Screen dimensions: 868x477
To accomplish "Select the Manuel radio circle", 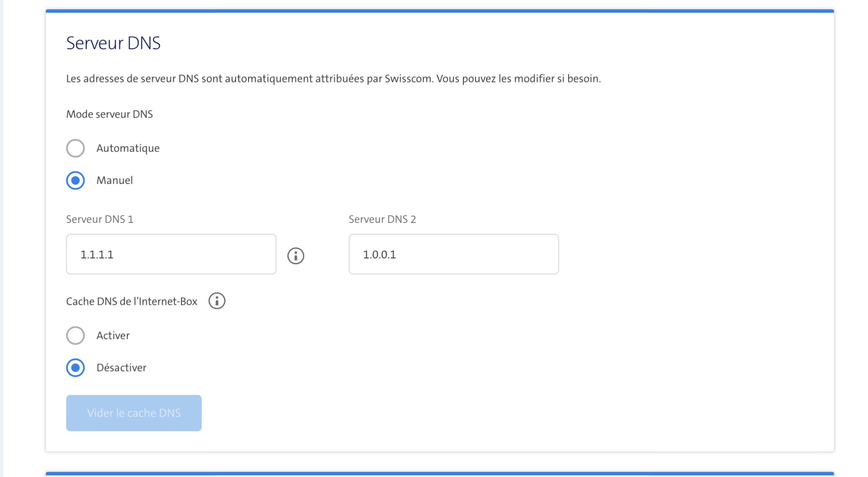I will point(75,180).
